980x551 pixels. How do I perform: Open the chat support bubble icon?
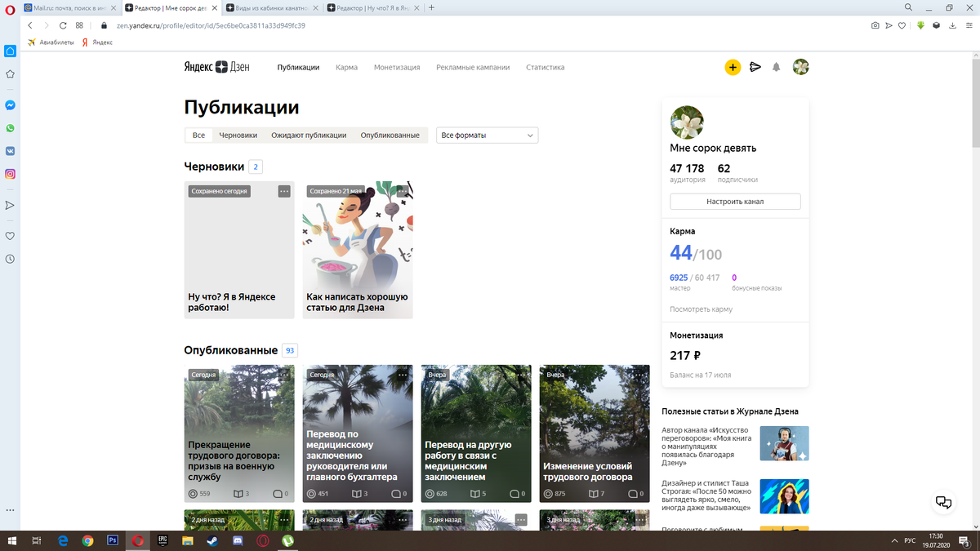(943, 502)
